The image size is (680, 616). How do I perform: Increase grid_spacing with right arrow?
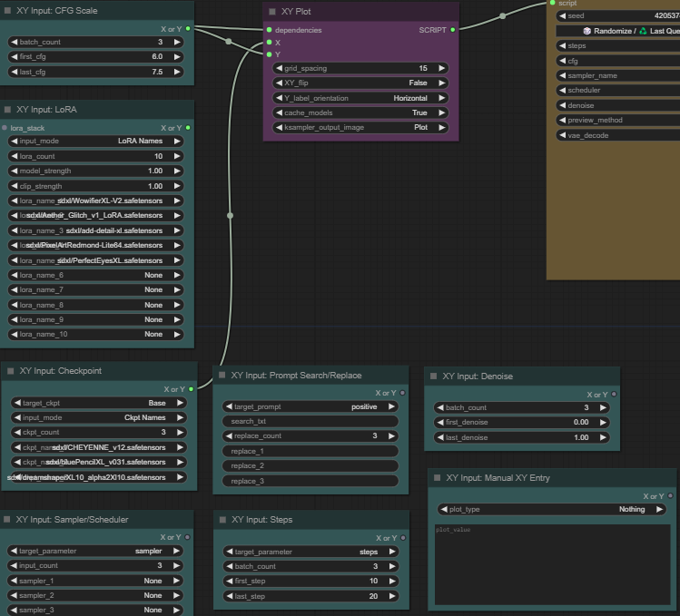pyautogui.click(x=442, y=68)
